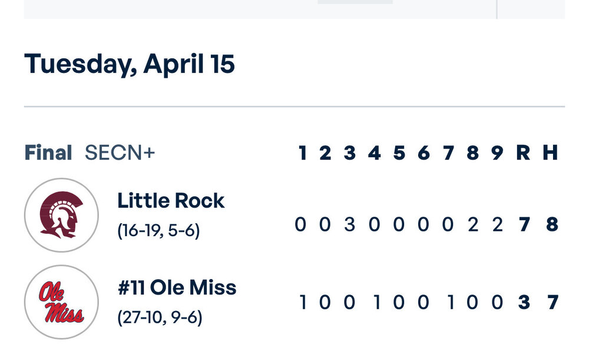Click the Final game status label
The width and height of the screenshot is (589, 364).
tap(48, 153)
